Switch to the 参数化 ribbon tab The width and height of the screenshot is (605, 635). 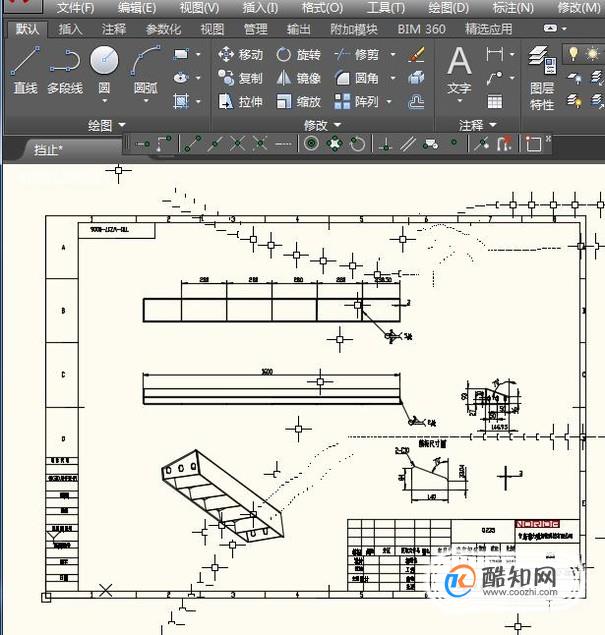click(x=163, y=29)
